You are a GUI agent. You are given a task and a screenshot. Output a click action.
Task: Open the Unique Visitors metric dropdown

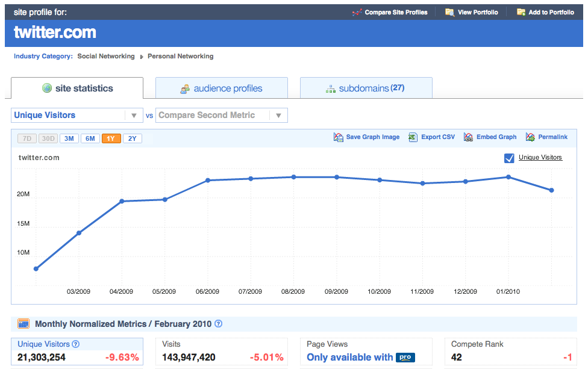click(x=77, y=115)
